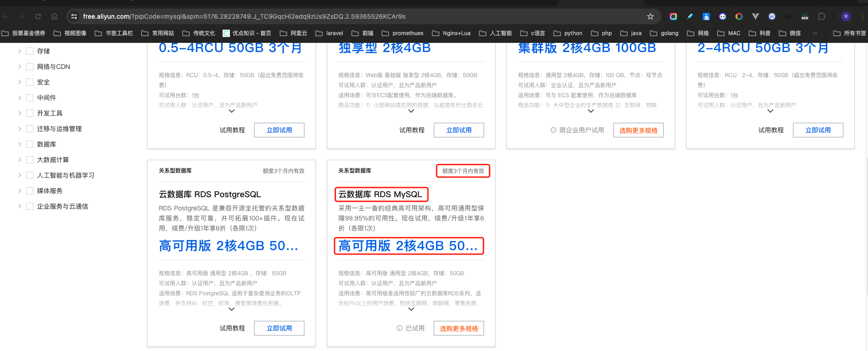The width and height of the screenshot is (868, 351).
Task: Open the rainbow camera lens extension
Action: click(673, 16)
